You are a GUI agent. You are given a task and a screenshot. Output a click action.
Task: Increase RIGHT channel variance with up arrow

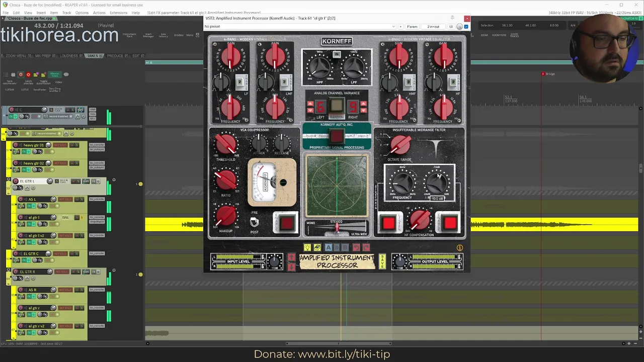coord(363,104)
